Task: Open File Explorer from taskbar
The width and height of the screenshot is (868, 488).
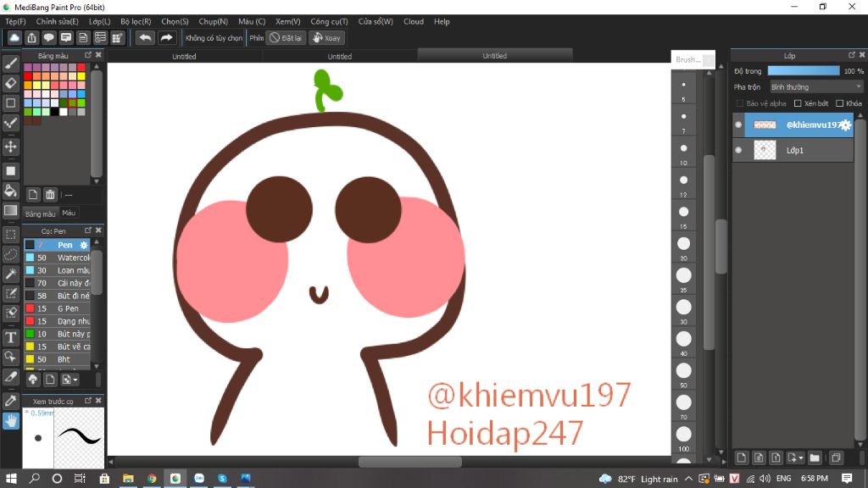Action: pyautogui.click(x=128, y=478)
